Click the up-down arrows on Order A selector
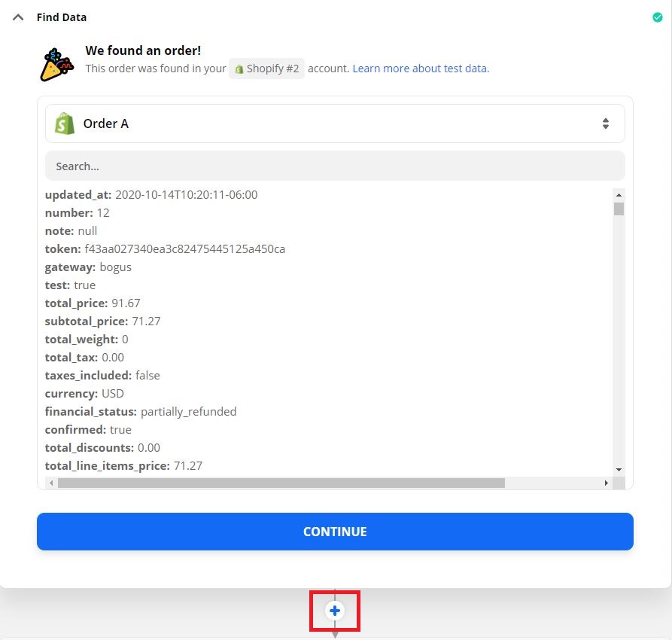The image size is (672, 640). pyautogui.click(x=605, y=123)
